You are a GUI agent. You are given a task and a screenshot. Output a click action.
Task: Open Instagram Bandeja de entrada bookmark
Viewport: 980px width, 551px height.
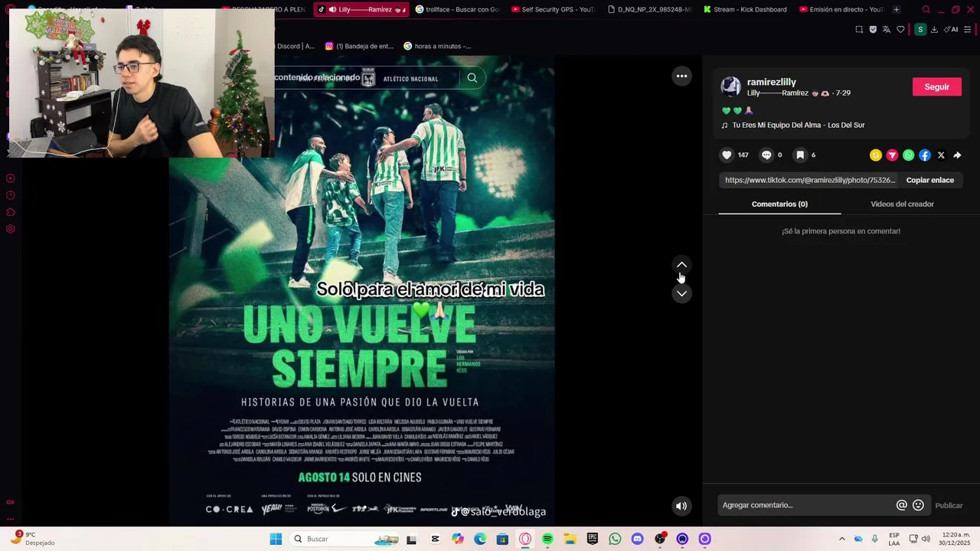[x=359, y=46]
